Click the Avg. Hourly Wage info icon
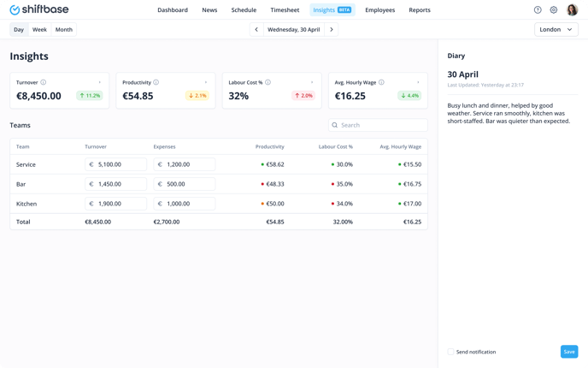Image resolution: width=588 pixels, height=368 pixels. tap(381, 83)
